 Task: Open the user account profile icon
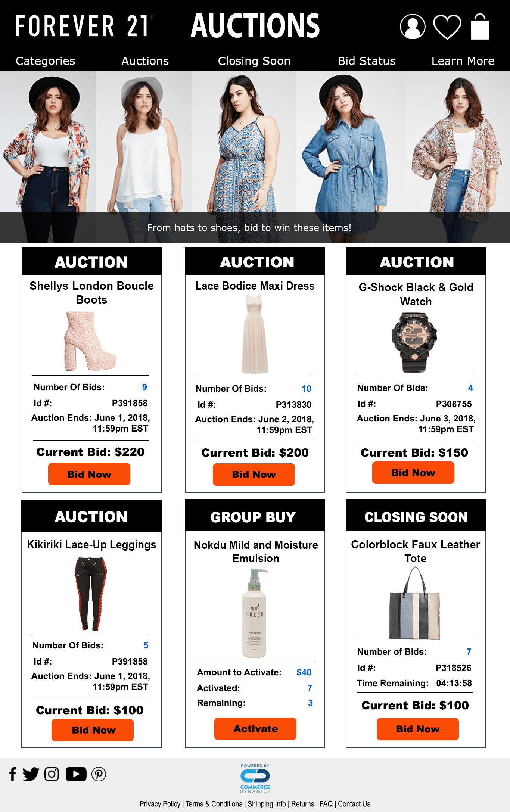(x=413, y=27)
